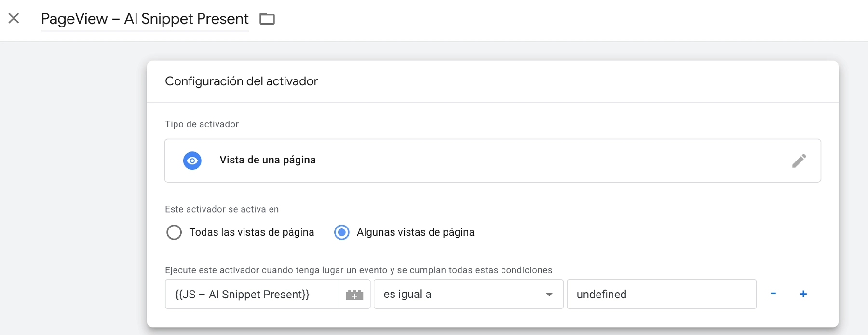Click the 'Este activador se activa en' label
The width and height of the screenshot is (868, 335).
[222, 209]
